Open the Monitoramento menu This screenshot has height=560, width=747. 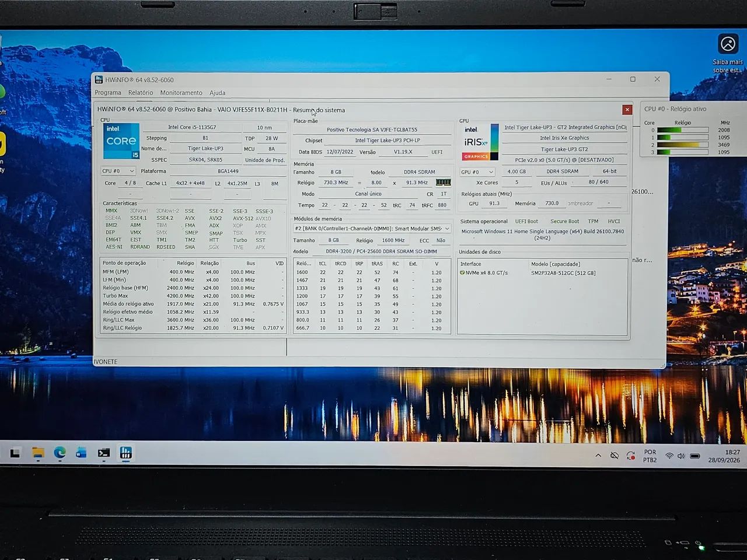click(181, 93)
